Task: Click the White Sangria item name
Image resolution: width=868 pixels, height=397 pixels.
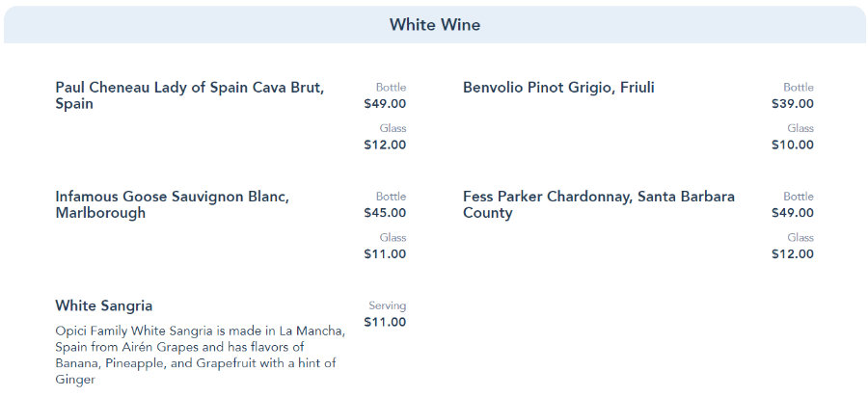Action: 104,305
